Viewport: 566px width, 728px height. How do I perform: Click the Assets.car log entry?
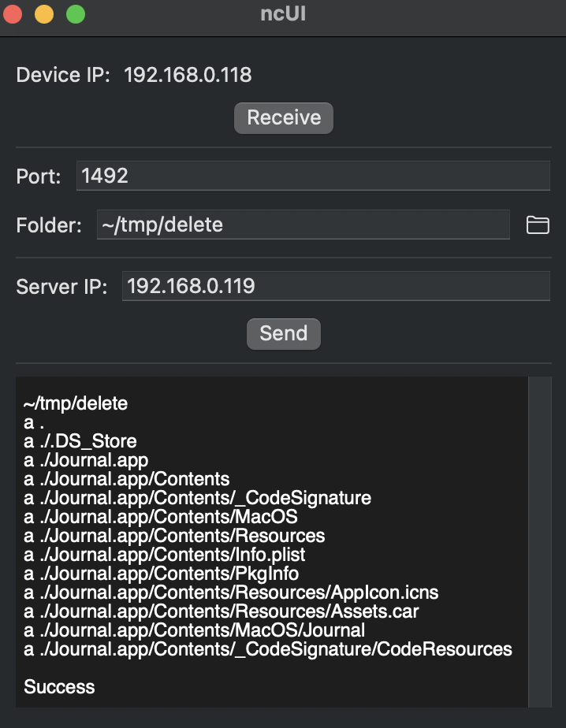click(222, 611)
